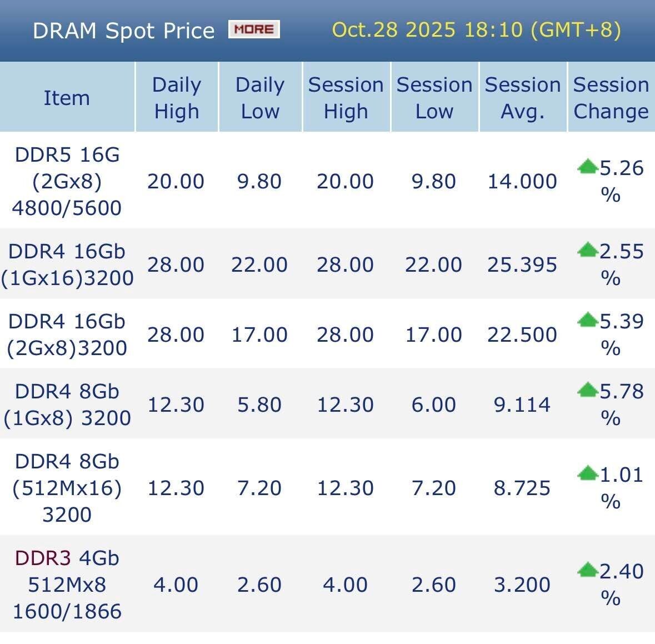Screen dimensions: 655x644
Task: Click the Daily Low column header
Action: click(x=260, y=98)
